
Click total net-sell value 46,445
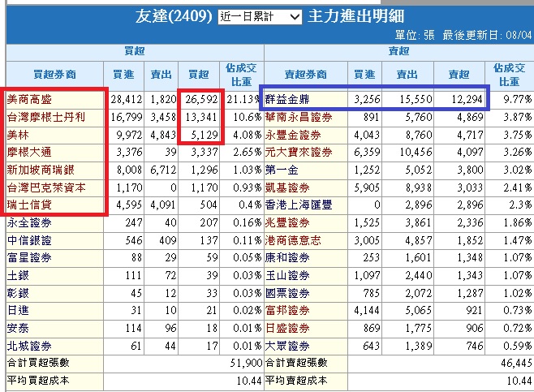tap(516, 364)
